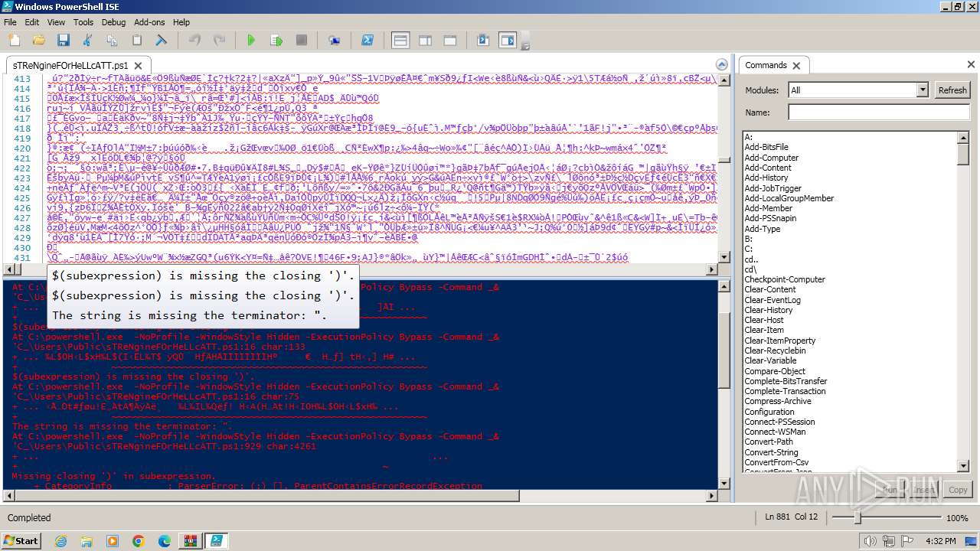Viewport: 980px width, 551px height.
Task: Select the Commands panel tab
Action: click(x=766, y=65)
